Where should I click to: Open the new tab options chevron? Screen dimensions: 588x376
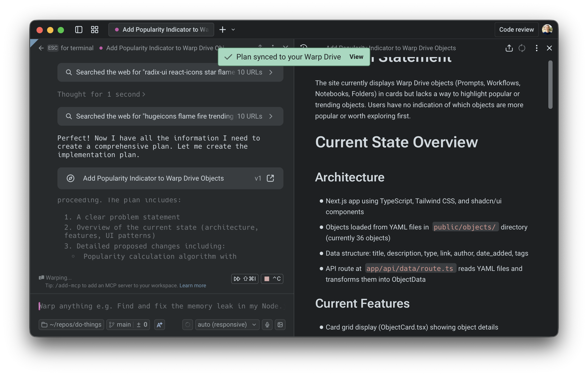(233, 30)
